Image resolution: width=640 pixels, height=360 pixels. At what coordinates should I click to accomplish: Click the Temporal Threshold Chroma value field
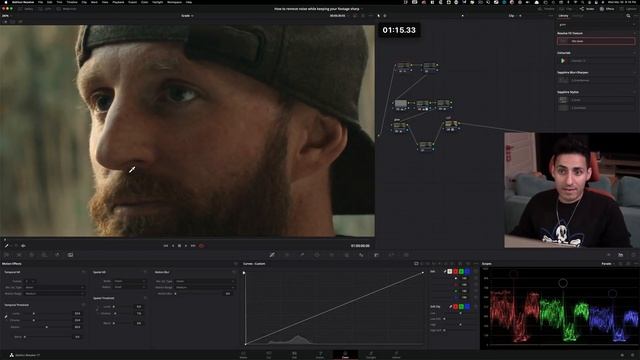pyautogui.click(x=77, y=320)
